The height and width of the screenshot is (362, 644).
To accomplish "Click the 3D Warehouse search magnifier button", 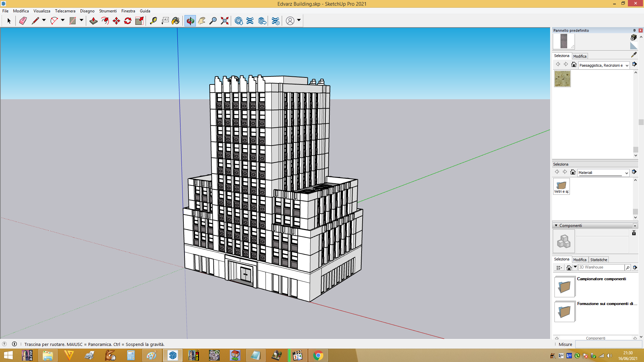I will point(628,267).
